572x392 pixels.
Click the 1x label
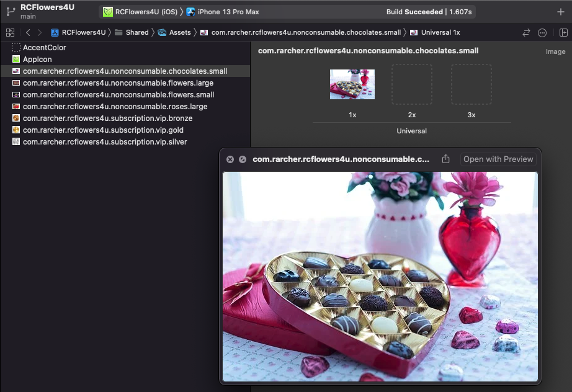[x=352, y=115]
